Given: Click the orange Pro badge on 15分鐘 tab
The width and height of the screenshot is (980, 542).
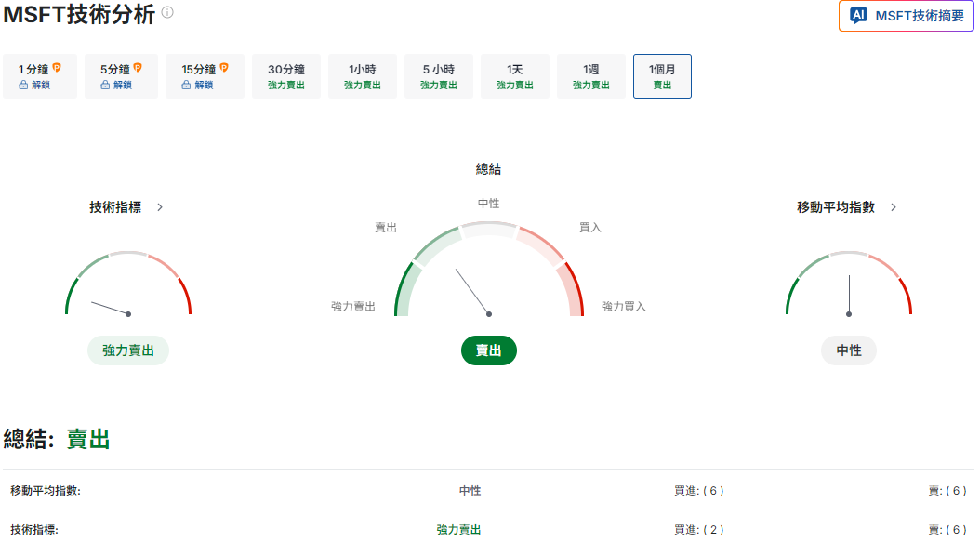Looking at the screenshot, I should point(225,68).
